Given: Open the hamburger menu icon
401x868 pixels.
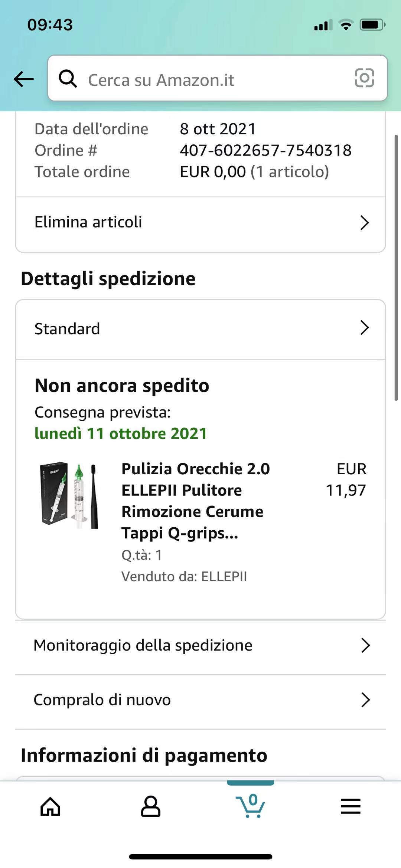Looking at the screenshot, I should [351, 806].
